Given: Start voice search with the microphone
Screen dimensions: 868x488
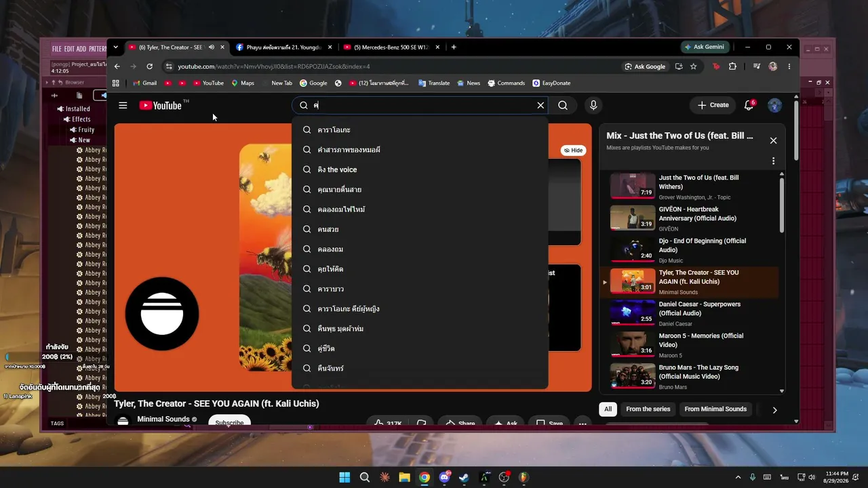Looking at the screenshot, I should (x=593, y=105).
